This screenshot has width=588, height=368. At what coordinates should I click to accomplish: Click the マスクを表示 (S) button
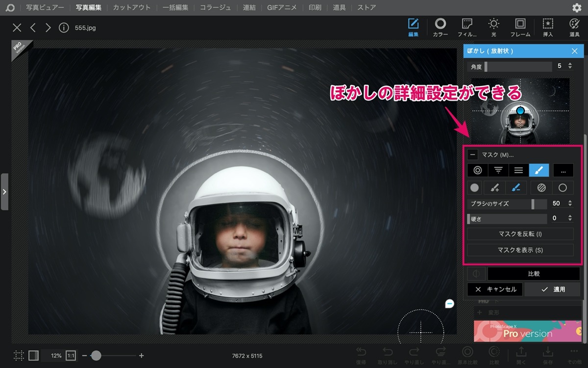[520, 250]
